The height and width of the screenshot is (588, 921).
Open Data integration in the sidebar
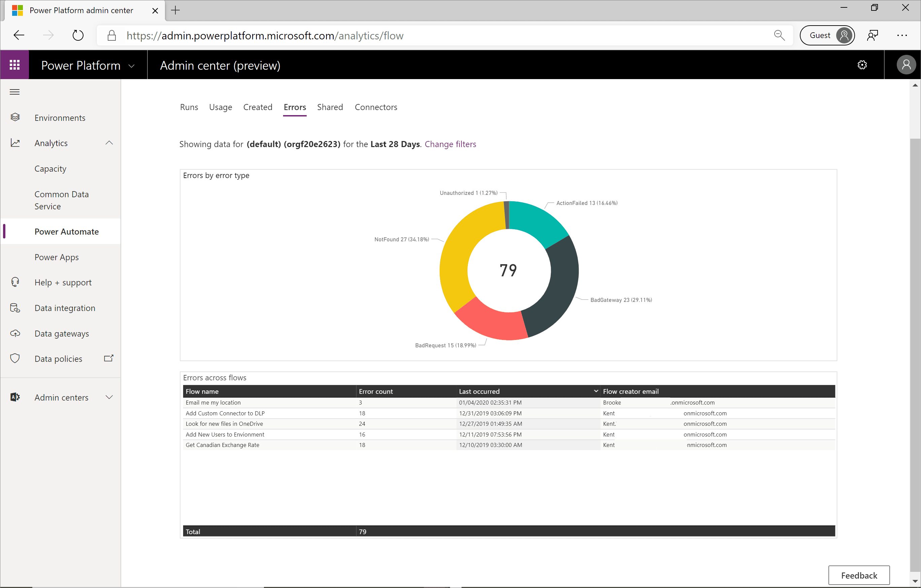coord(65,308)
